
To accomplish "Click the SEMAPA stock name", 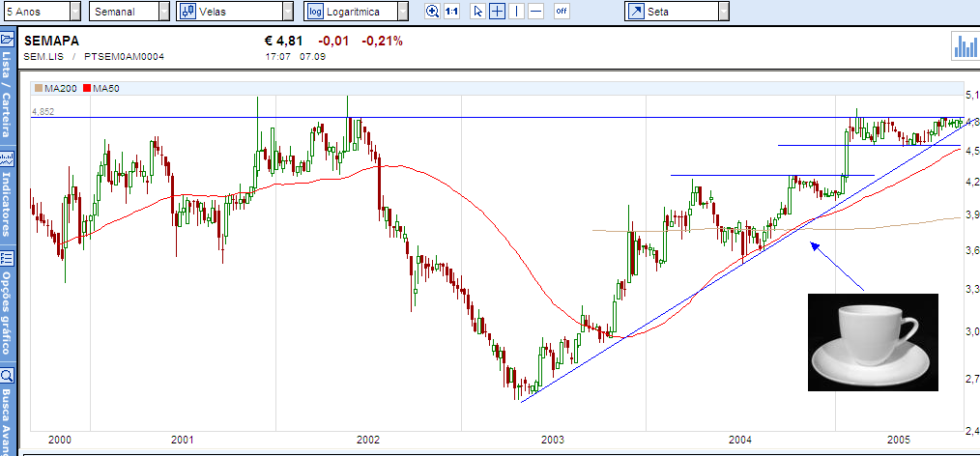I will 51,42.
